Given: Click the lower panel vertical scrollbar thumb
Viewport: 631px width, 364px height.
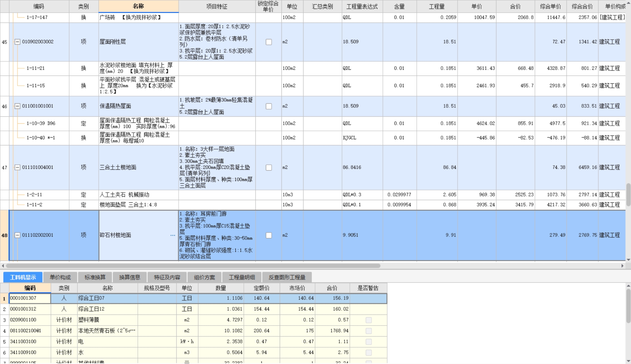Looking at the screenshot, I should pyautogui.click(x=628, y=306).
